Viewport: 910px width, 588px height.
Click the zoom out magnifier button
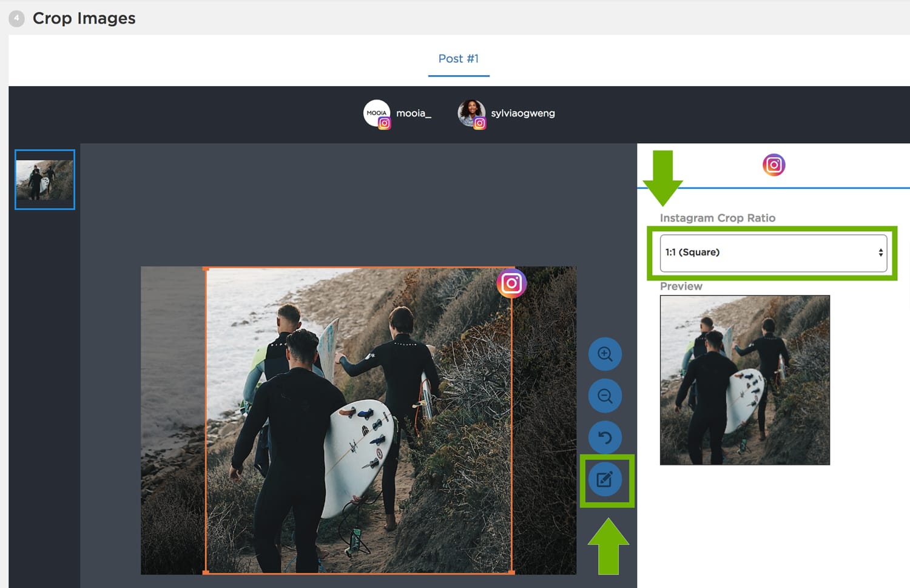(x=605, y=396)
